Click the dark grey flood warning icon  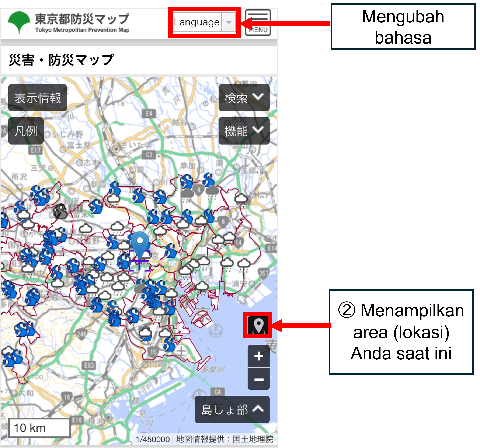point(60,211)
